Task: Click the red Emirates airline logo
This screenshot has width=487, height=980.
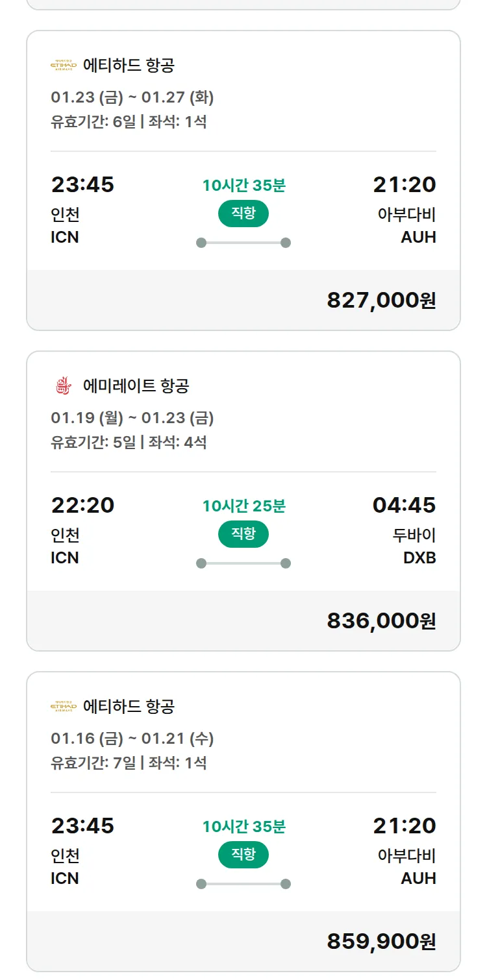Action: pos(62,386)
